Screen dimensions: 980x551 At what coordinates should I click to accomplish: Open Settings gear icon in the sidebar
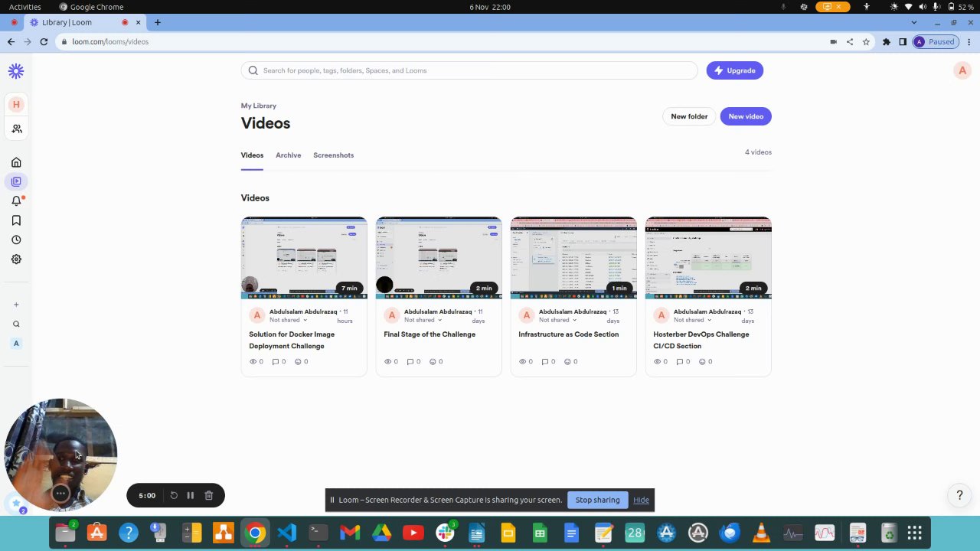point(16,259)
